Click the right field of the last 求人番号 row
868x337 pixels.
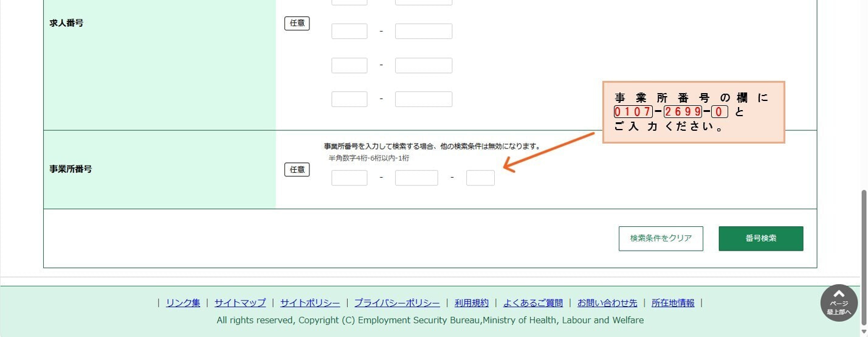point(424,99)
